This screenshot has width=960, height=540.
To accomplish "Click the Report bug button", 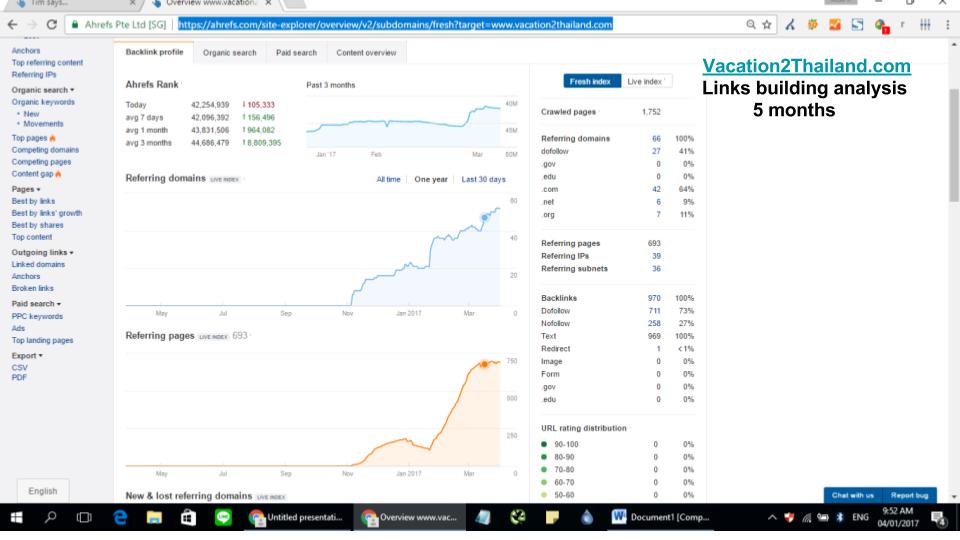I will (910, 495).
